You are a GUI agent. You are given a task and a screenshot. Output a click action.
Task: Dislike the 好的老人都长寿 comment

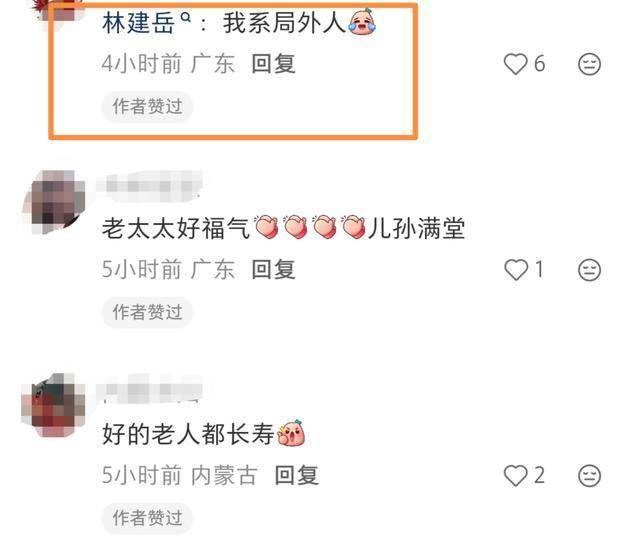pos(589,476)
